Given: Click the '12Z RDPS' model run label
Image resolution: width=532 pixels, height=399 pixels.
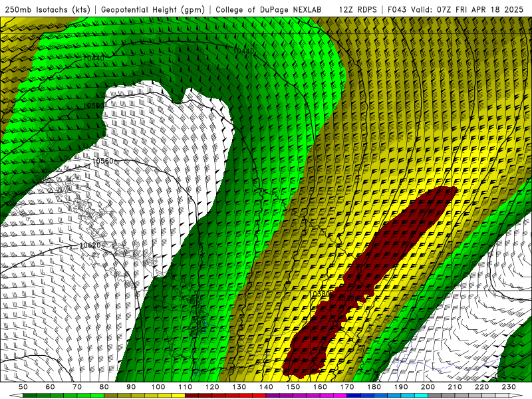Looking at the screenshot, I should pyautogui.click(x=358, y=9).
